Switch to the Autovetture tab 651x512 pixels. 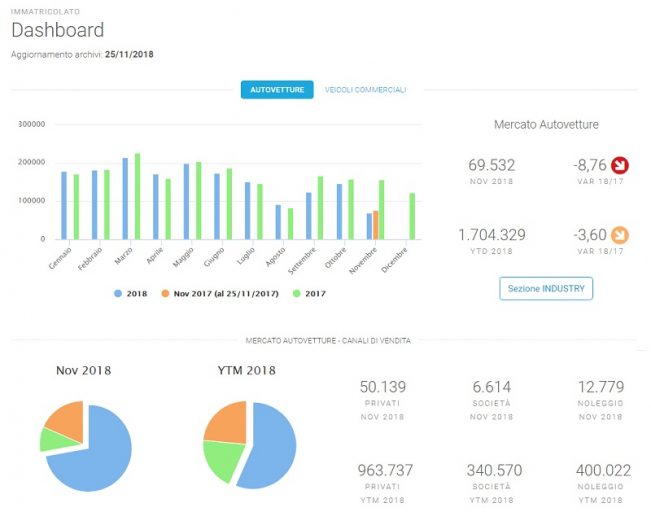tap(277, 90)
